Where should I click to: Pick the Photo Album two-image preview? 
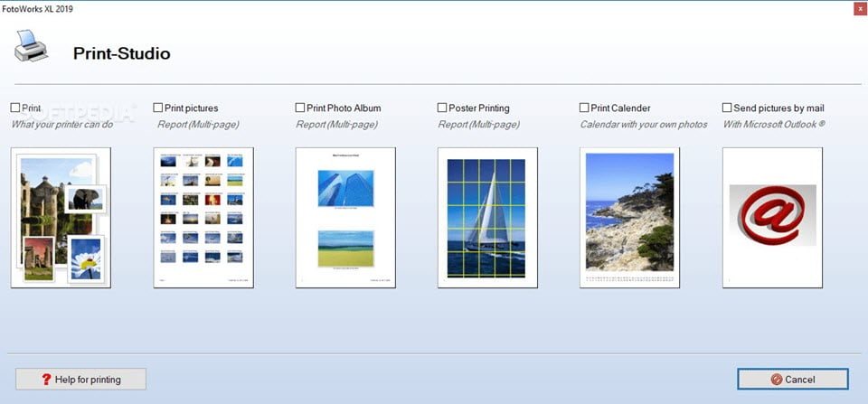345,218
